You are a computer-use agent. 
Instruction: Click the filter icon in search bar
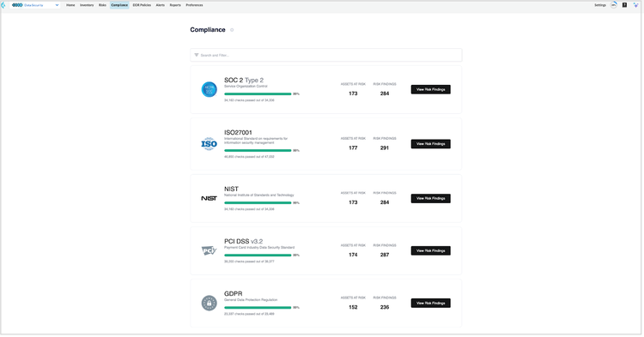pos(197,55)
